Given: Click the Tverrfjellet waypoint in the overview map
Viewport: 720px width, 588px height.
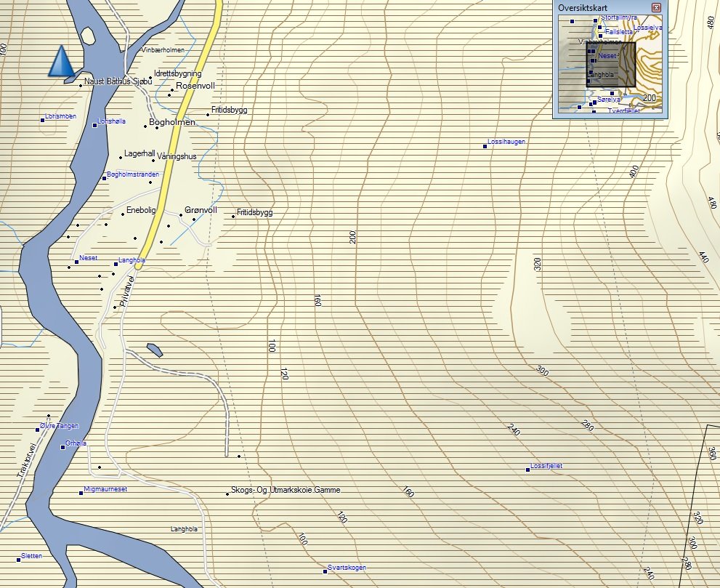Looking at the screenshot, I should [x=594, y=110].
